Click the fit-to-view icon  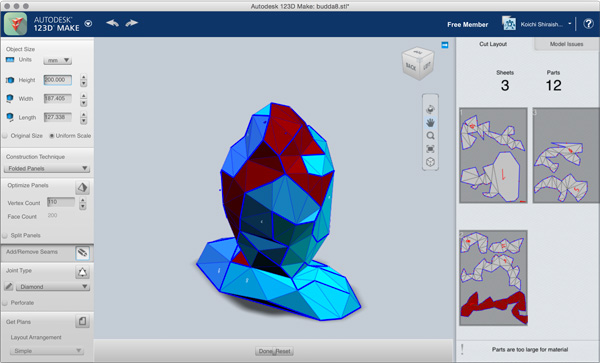[x=430, y=149]
